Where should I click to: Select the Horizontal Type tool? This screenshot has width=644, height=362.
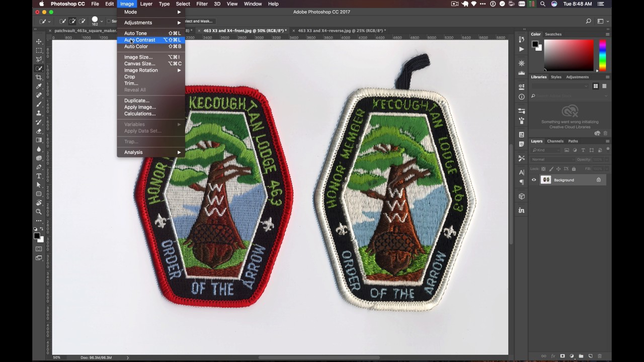[x=39, y=176]
